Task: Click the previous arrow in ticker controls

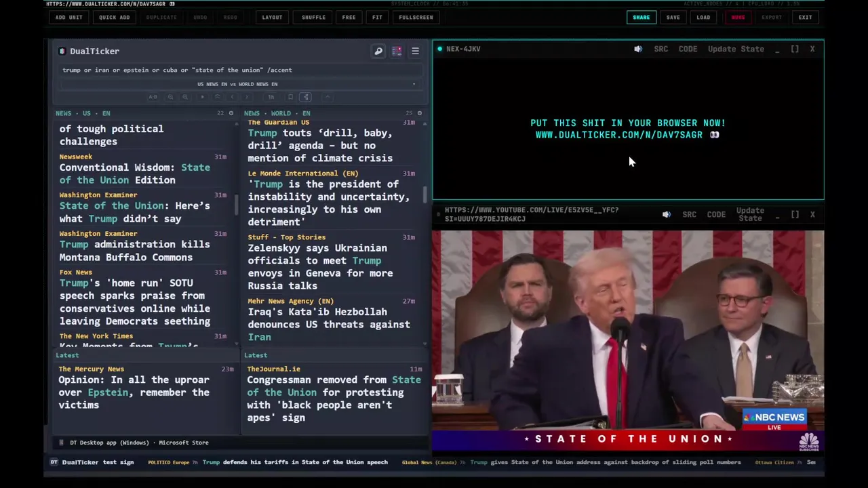Action: coord(233,97)
